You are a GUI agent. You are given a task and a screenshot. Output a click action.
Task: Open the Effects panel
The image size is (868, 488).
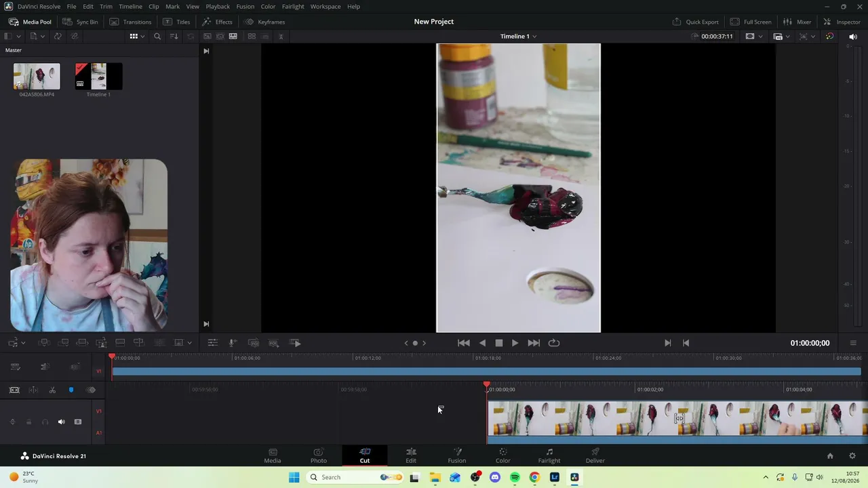[217, 22]
